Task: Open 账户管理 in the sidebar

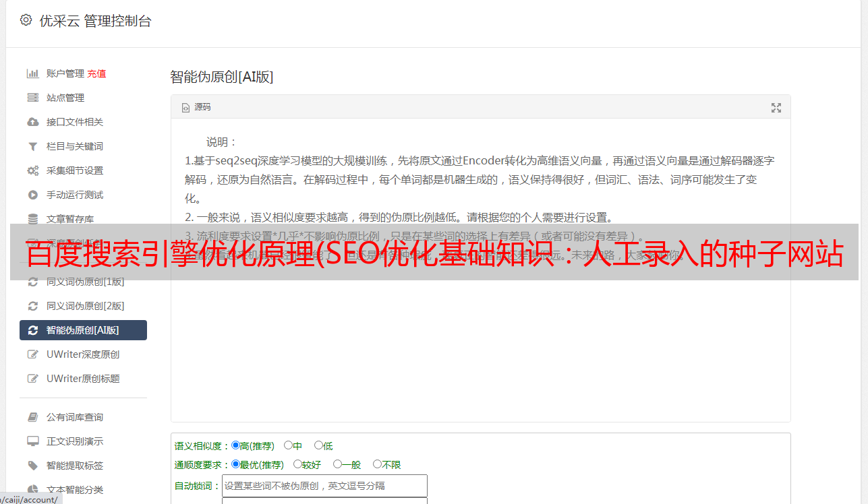Action: click(65, 73)
